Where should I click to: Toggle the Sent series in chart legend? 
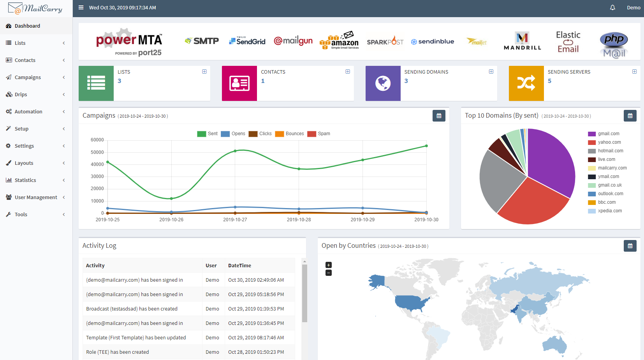207,134
